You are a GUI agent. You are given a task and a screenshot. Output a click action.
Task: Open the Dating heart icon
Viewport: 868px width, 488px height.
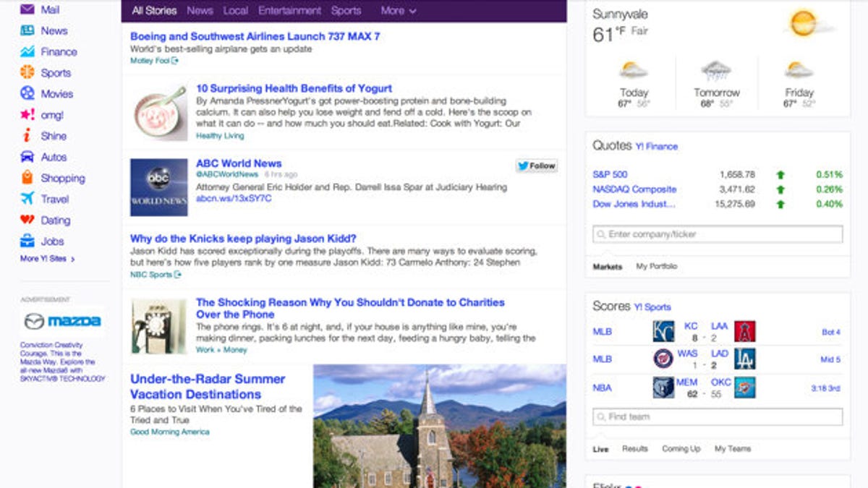tap(27, 220)
